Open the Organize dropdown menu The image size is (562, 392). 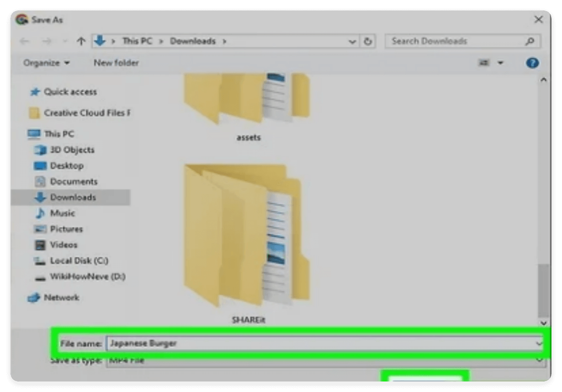pyautogui.click(x=45, y=63)
